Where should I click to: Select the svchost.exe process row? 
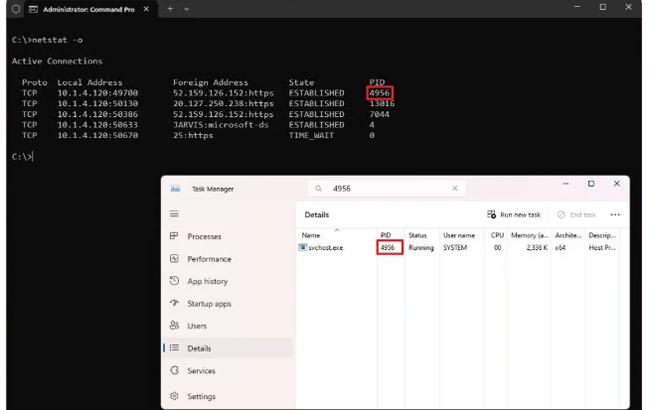click(x=325, y=248)
